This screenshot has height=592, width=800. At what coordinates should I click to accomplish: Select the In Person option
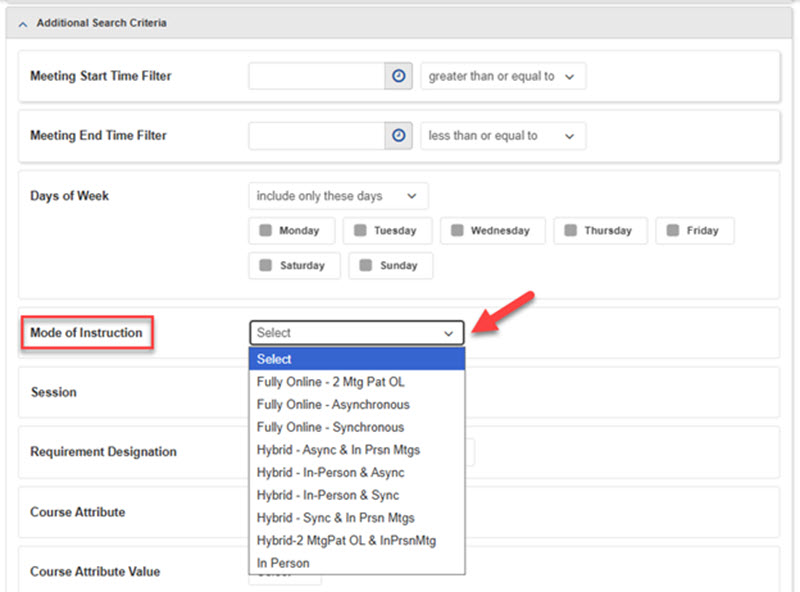click(x=283, y=563)
